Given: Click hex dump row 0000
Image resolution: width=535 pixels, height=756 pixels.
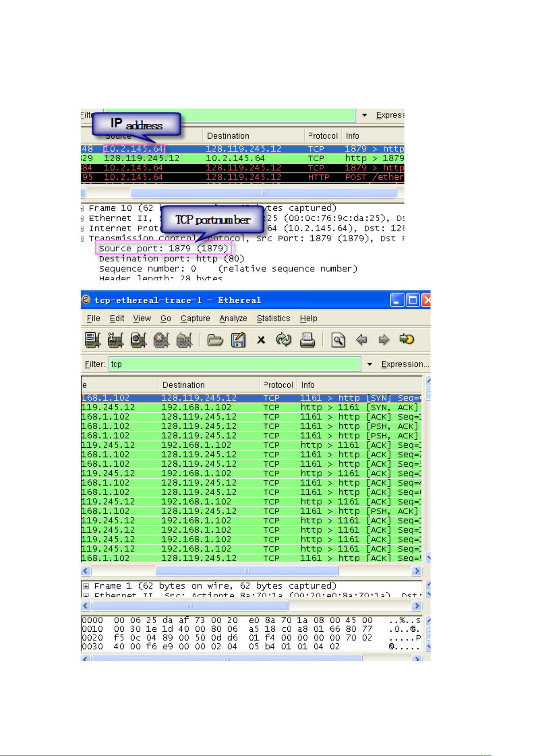Looking at the screenshot, I should tap(252, 621).
